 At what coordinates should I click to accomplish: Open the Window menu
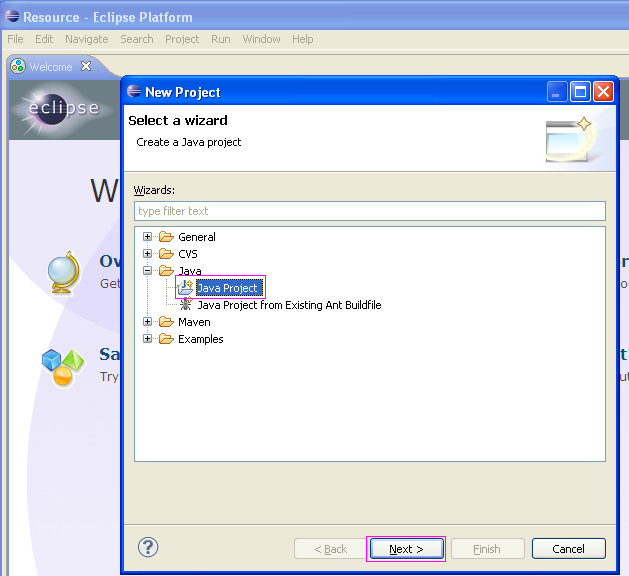pyautogui.click(x=261, y=39)
